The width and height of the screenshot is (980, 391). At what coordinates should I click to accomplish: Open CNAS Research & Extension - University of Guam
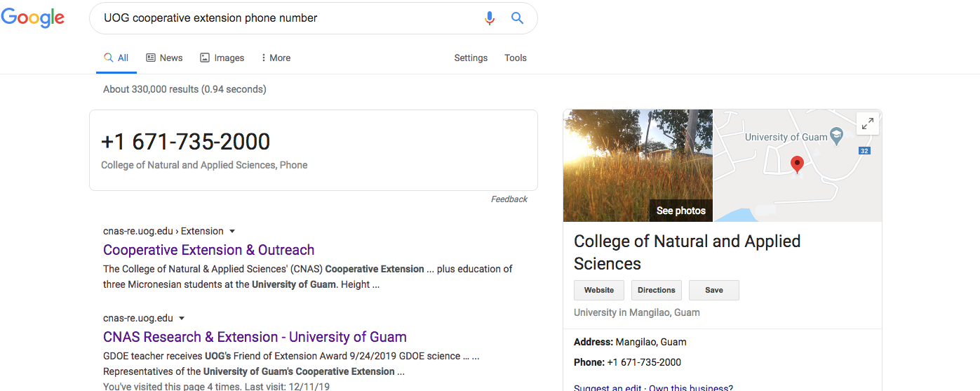click(255, 337)
